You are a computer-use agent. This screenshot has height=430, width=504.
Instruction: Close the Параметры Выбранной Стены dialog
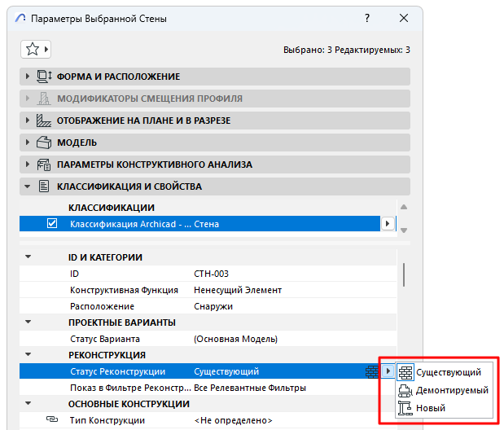click(x=404, y=18)
